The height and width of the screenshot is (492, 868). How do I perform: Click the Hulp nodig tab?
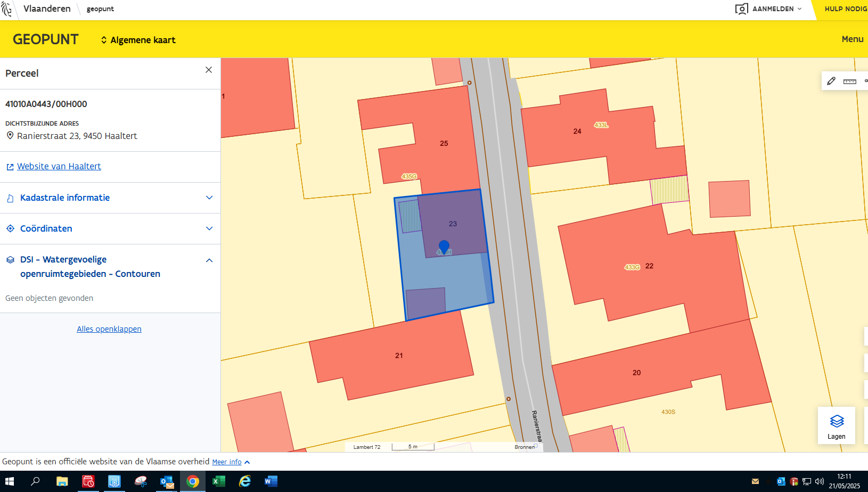click(845, 9)
